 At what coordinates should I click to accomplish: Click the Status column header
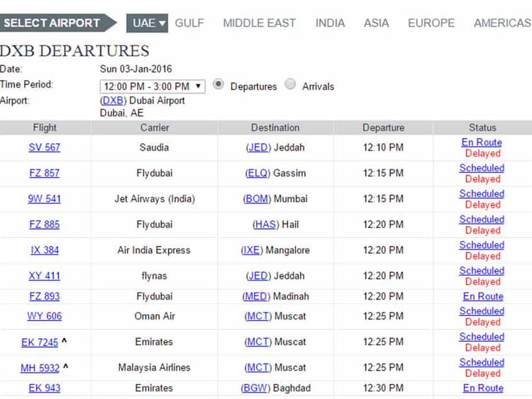click(482, 128)
